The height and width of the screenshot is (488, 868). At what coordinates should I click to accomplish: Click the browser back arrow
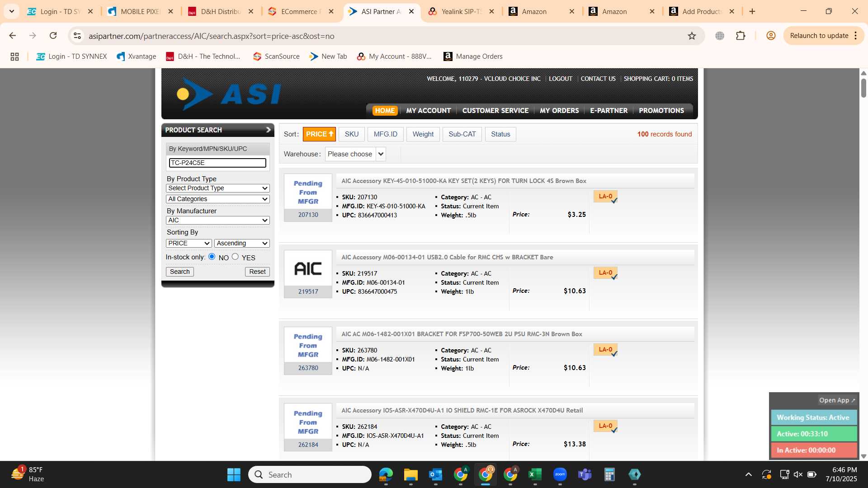pos(13,36)
